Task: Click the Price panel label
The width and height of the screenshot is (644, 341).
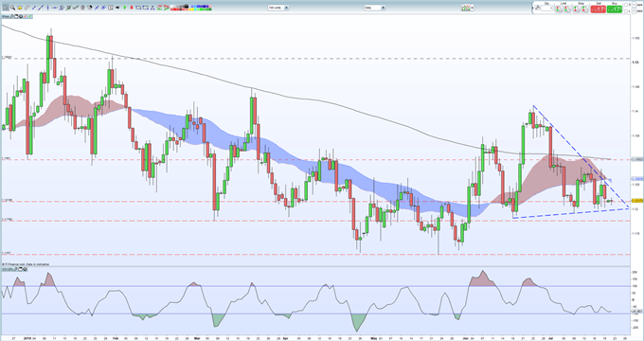Action: point(6,16)
